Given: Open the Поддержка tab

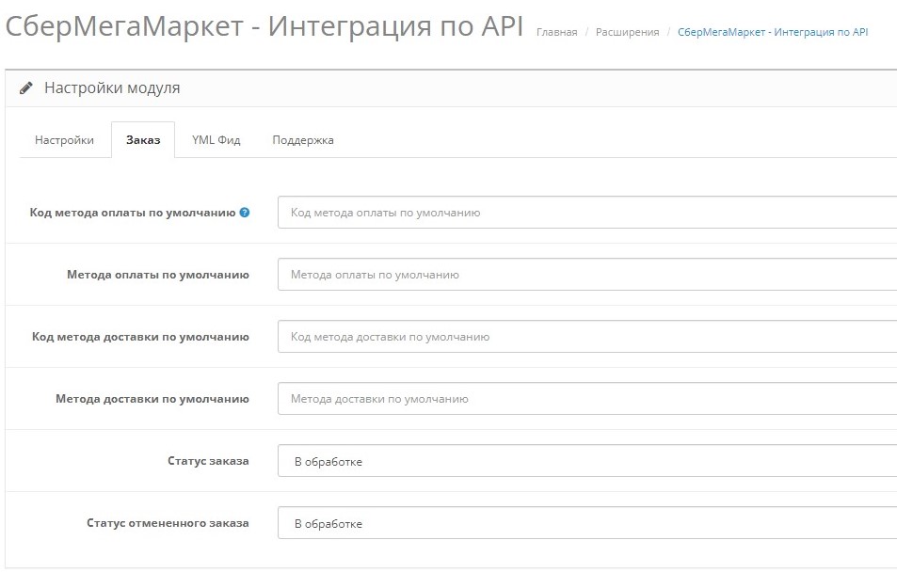Looking at the screenshot, I should [x=303, y=140].
